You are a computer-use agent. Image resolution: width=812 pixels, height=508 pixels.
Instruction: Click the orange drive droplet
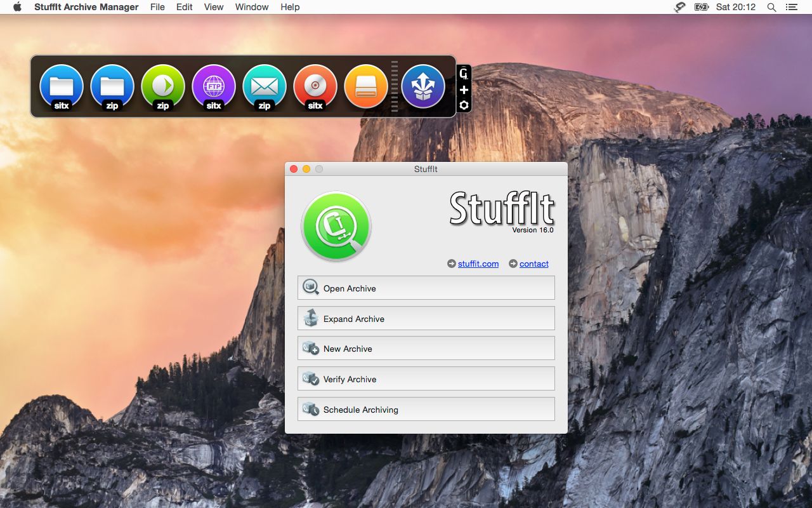[x=366, y=87]
